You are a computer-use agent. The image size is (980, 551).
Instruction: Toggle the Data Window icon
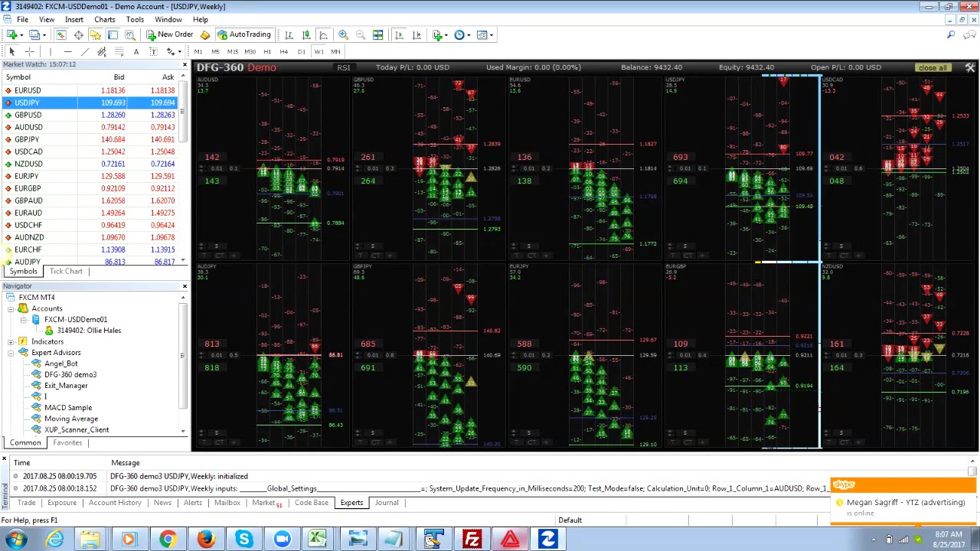[78, 34]
